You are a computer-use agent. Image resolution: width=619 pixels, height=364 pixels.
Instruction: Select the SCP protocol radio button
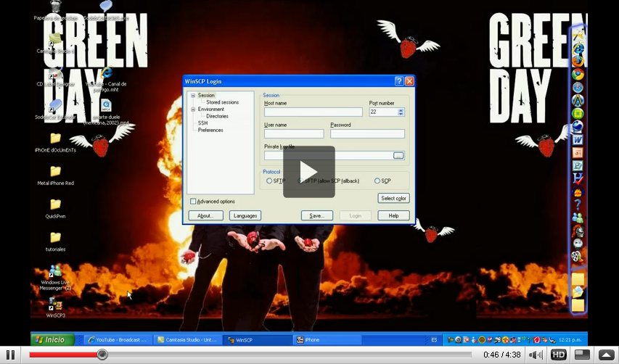[377, 181]
